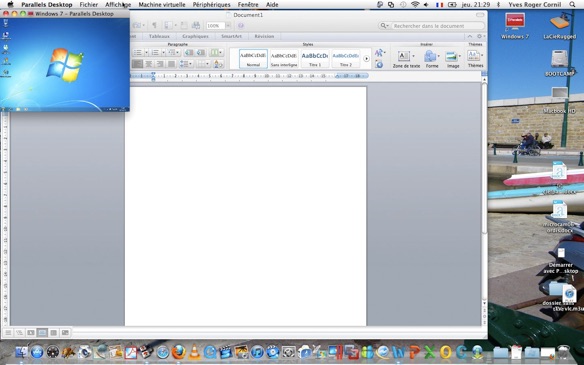
Task: Open Spotlight search in menu bar
Action: click(x=572, y=4)
